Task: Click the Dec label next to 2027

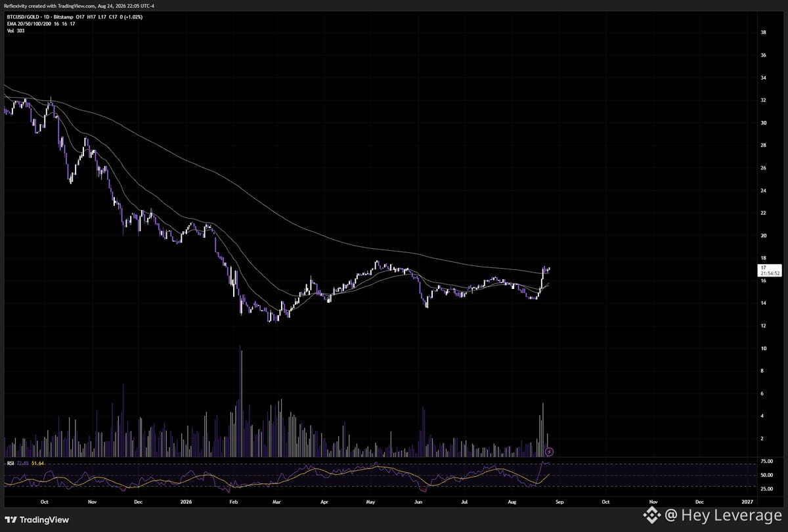Action: pos(699,501)
